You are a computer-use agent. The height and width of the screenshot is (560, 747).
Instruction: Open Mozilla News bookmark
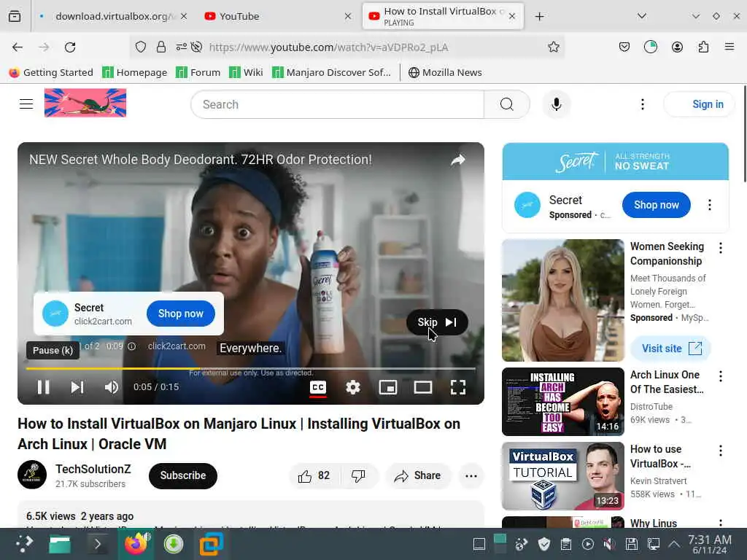point(446,72)
